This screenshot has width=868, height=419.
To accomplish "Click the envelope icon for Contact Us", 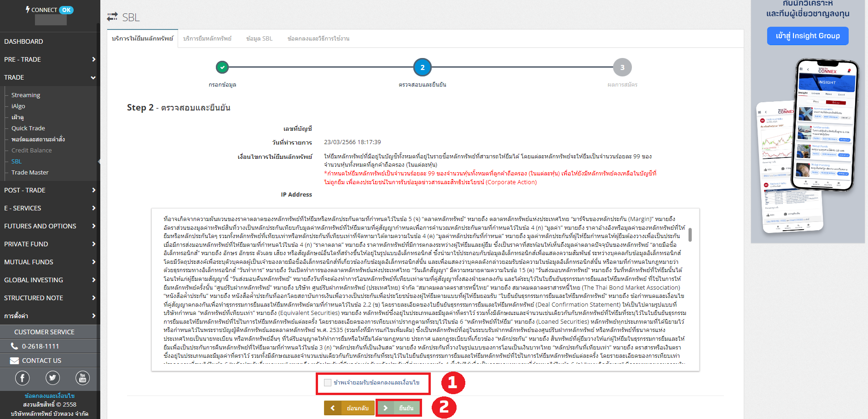I will [15, 361].
